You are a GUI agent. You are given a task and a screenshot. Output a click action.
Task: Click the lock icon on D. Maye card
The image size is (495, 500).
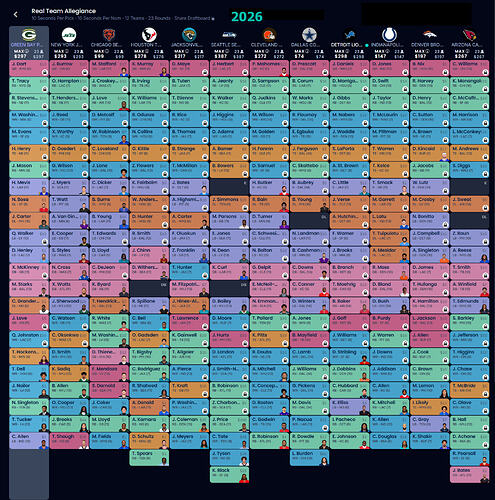point(205,72)
